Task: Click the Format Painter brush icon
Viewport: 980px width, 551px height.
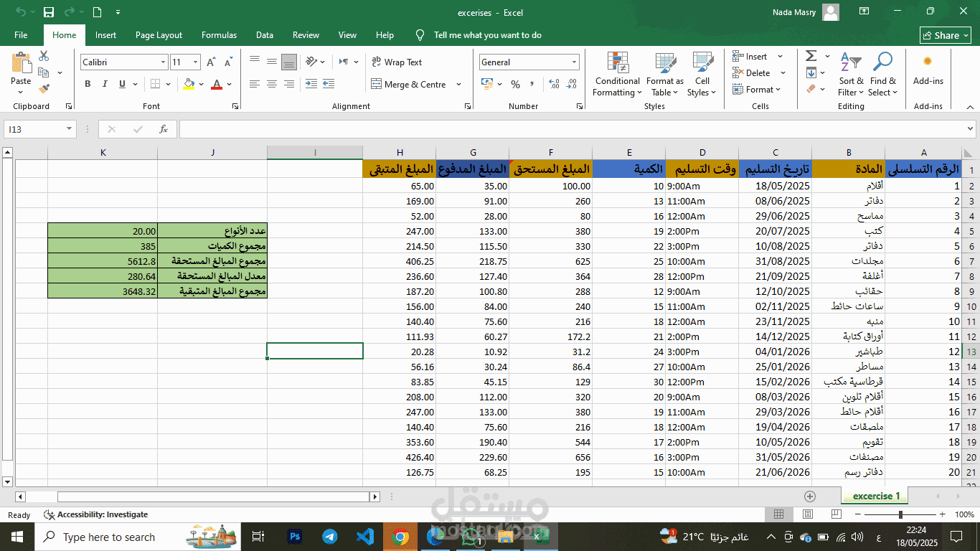Action: pos(44,89)
